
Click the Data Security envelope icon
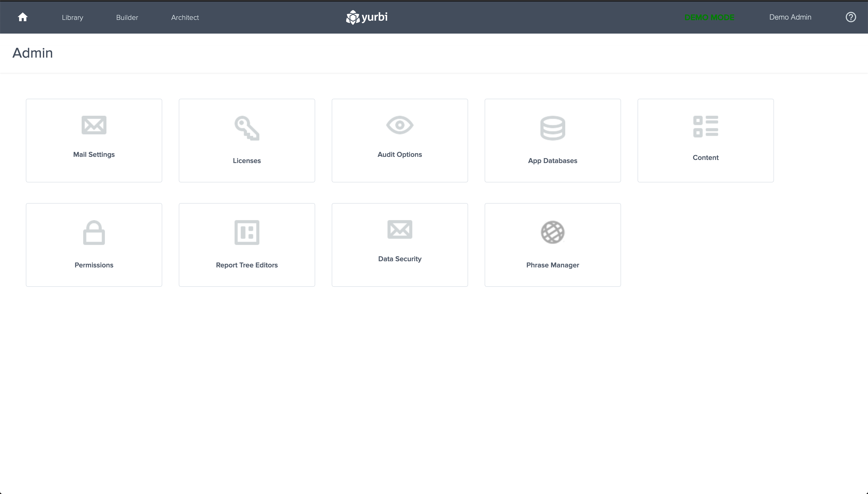pyautogui.click(x=400, y=230)
